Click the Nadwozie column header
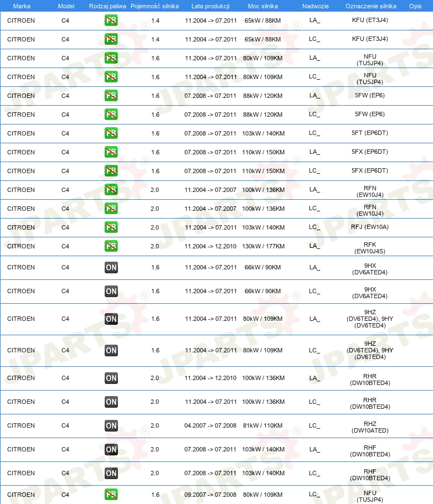 315,6
